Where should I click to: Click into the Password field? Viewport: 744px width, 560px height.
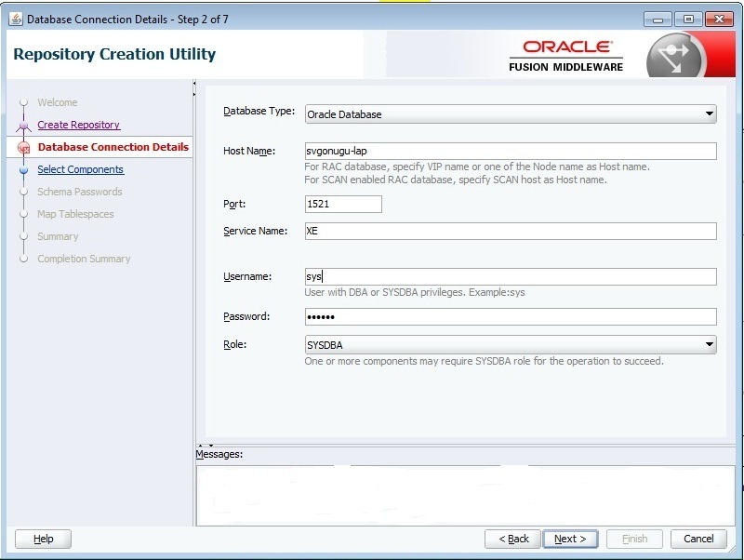510,317
